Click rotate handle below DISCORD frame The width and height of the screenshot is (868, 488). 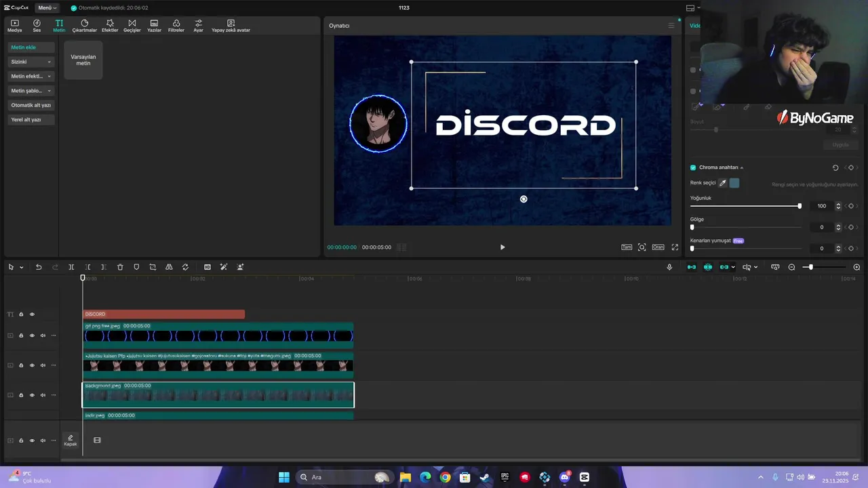pos(524,199)
